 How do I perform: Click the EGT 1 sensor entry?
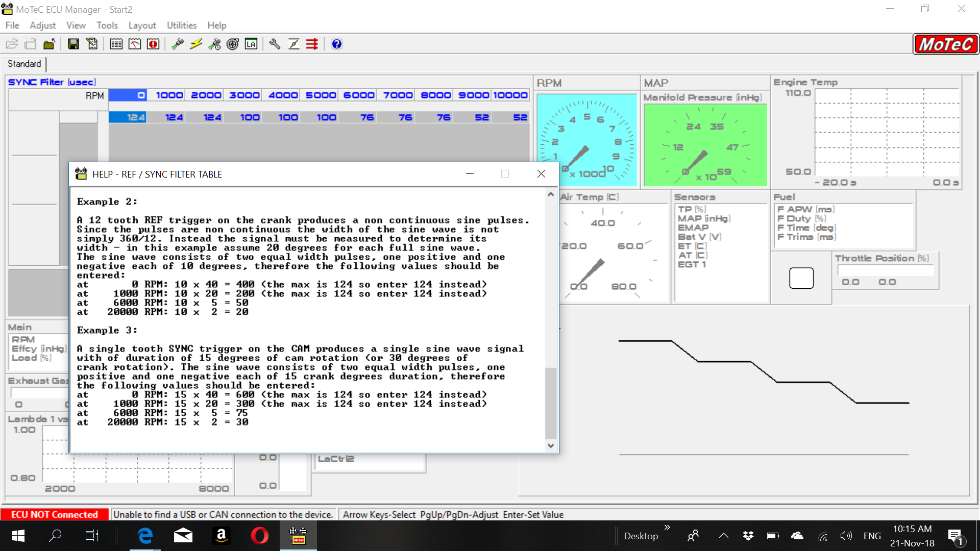(692, 264)
